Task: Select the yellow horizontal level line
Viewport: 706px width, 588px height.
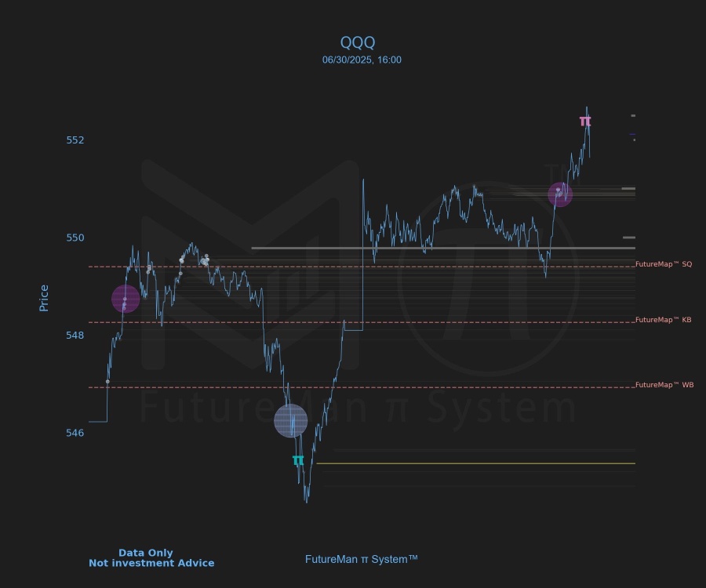Action: coord(471,463)
